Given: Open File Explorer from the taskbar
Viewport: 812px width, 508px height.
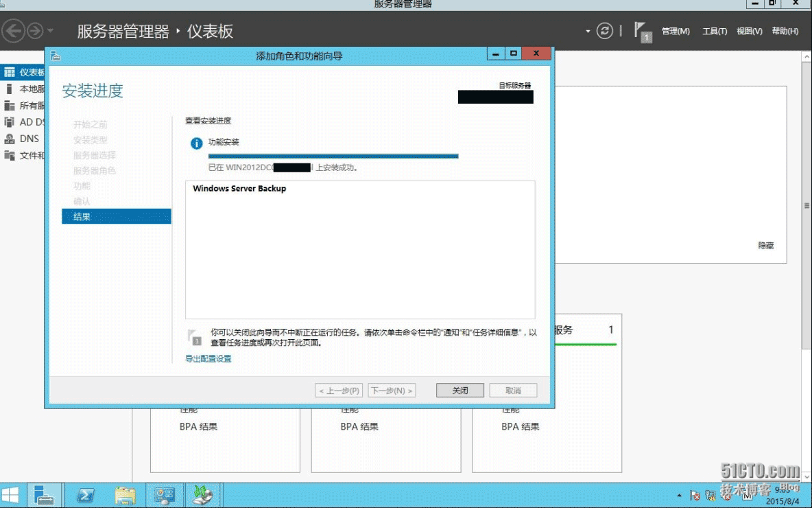Looking at the screenshot, I should (125, 496).
